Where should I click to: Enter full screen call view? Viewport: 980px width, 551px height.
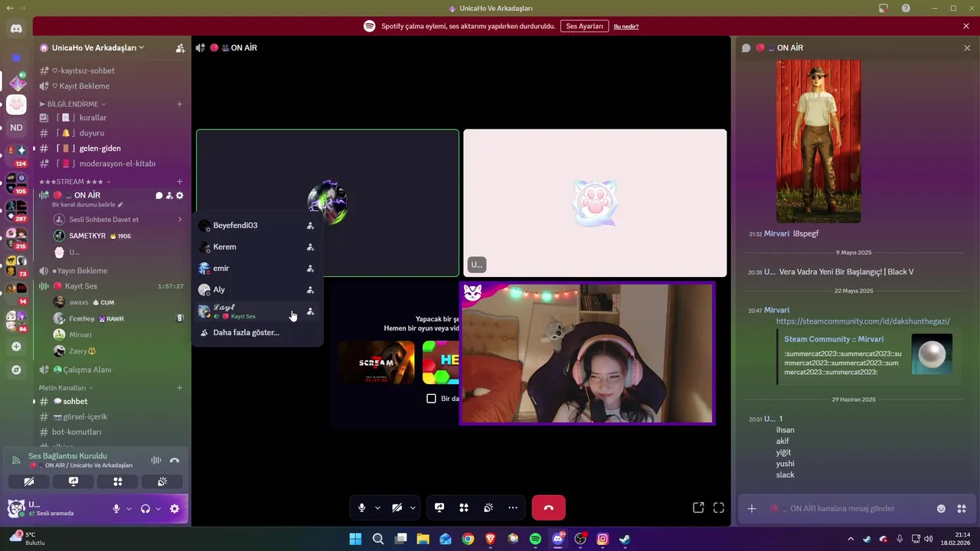pos(718,507)
